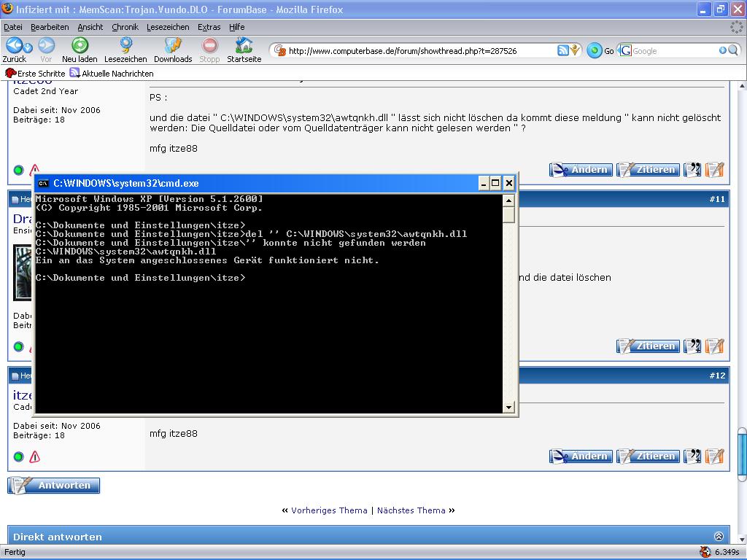Open the Chronik menu

(125, 27)
